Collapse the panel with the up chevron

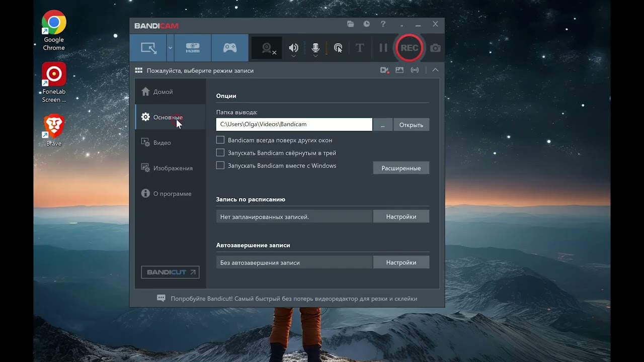[x=435, y=70]
